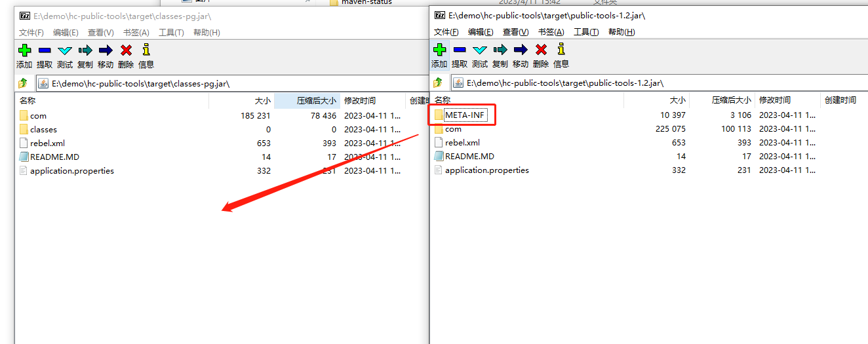Select README.MD in classes-pg.jar window
This screenshot has height=344, width=868.
54,157
